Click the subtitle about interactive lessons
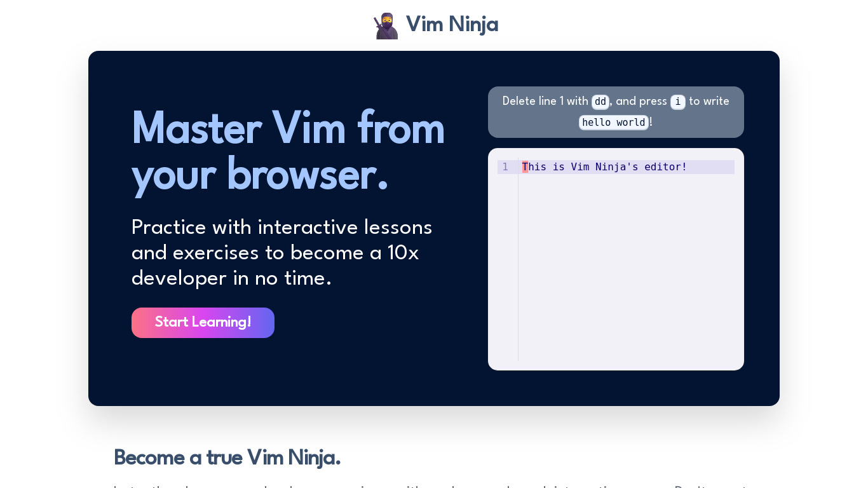868x488 pixels. point(282,252)
